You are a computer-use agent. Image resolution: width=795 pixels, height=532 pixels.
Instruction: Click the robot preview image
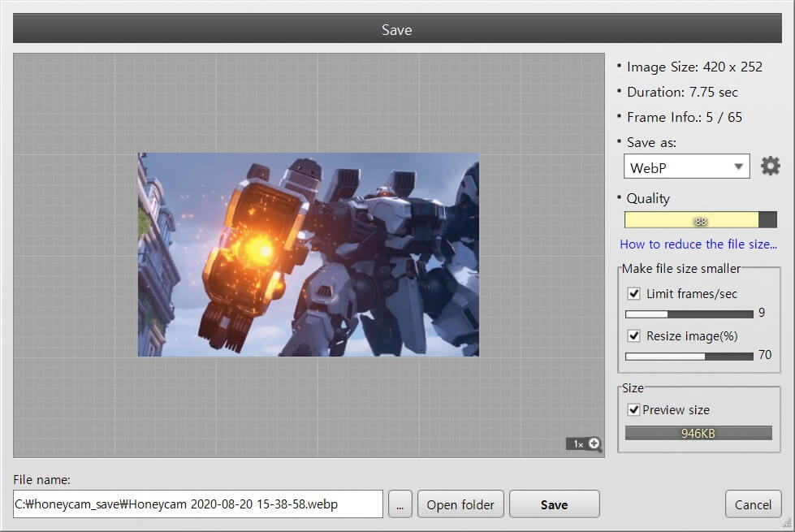tap(308, 254)
